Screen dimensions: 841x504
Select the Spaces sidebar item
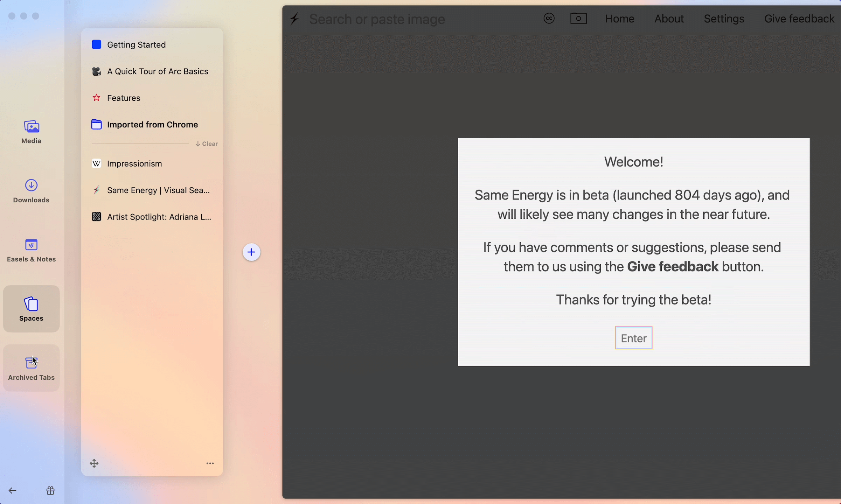pos(31,309)
